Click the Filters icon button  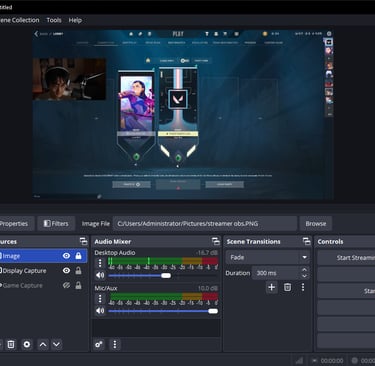56,224
